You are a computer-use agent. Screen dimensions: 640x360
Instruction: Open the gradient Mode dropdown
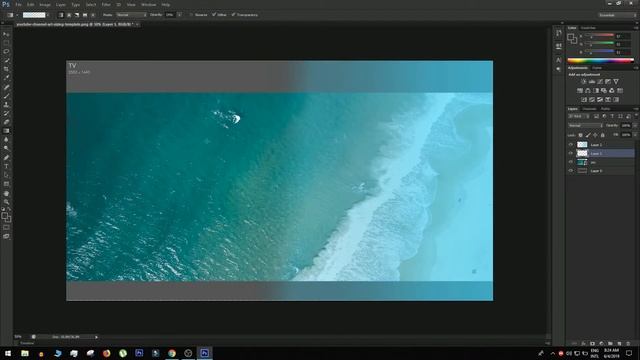pyautogui.click(x=131, y=15)
